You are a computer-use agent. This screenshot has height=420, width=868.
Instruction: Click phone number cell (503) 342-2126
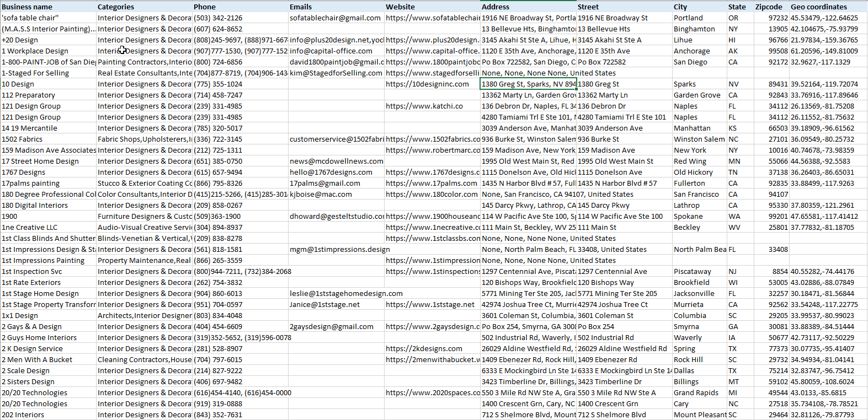(x=218, y=18)
